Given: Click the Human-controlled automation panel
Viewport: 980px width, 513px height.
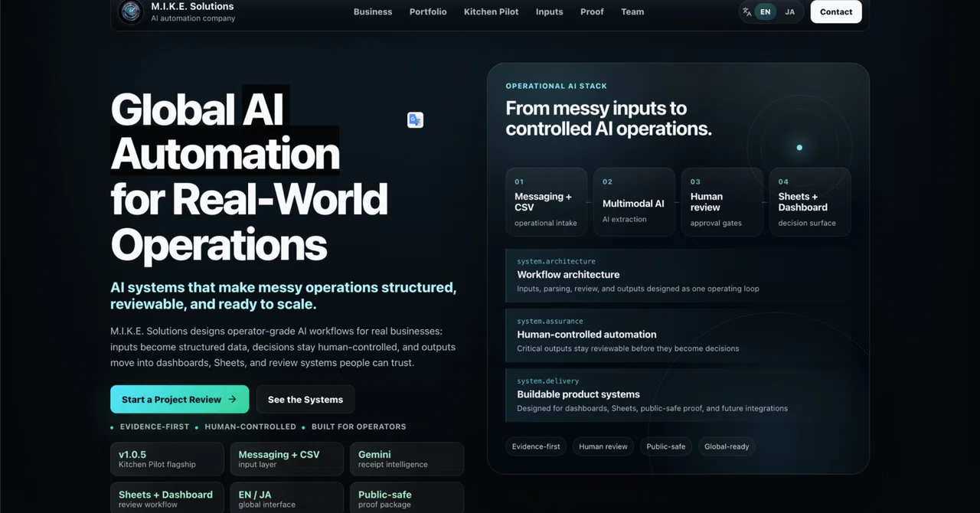Looking at the screenshot, I should [678, 335].
